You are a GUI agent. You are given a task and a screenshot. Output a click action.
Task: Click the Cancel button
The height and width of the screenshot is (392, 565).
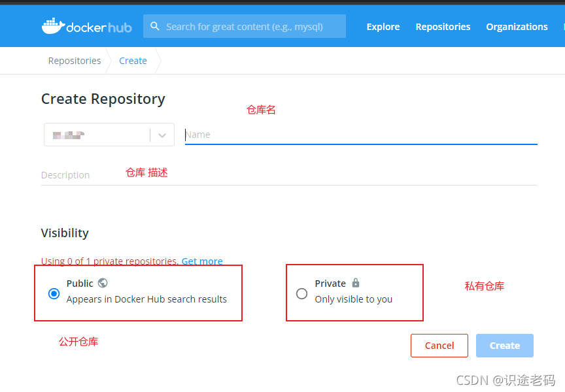tap(439, 346)
